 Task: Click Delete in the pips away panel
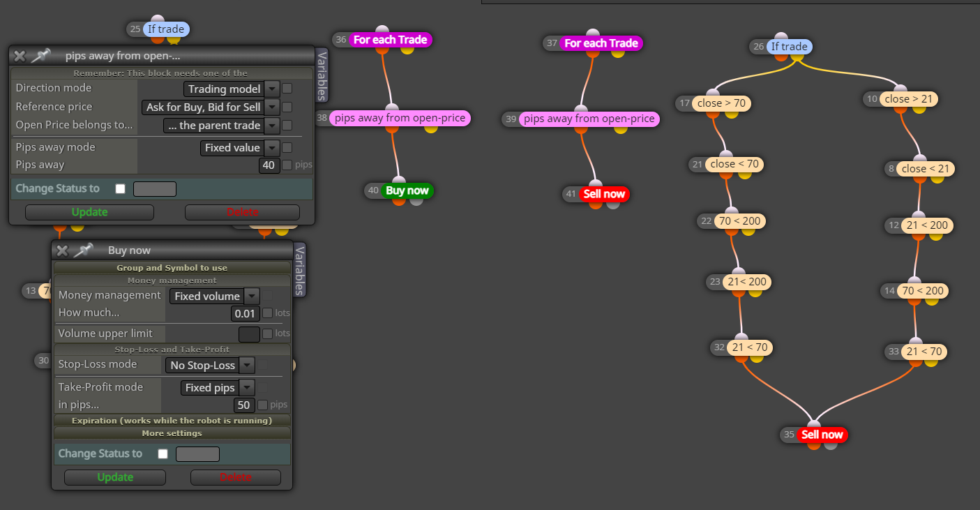[242, 212]
